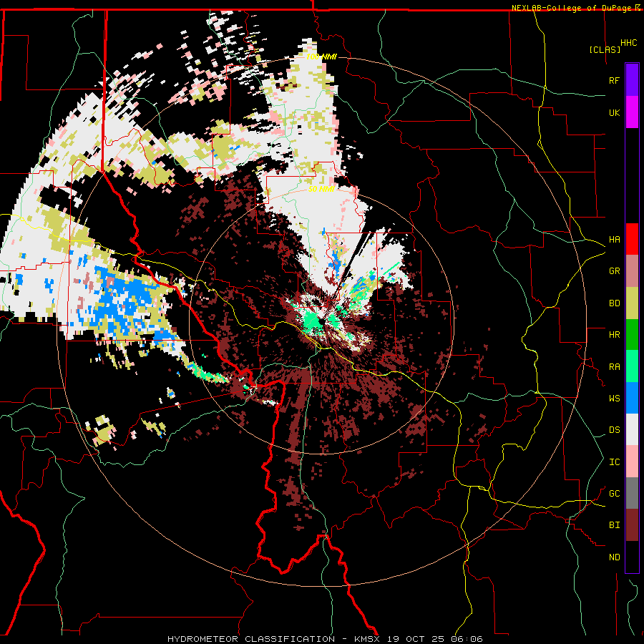Click the 'GC' legend label
The image size is (644, 644).
tap(614, 494)
